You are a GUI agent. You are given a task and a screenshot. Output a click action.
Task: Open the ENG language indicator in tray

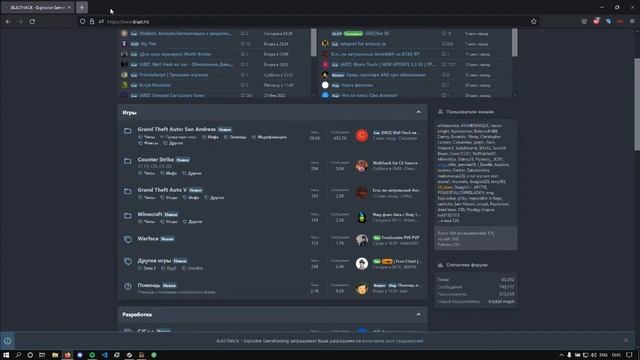coord(603,355)
